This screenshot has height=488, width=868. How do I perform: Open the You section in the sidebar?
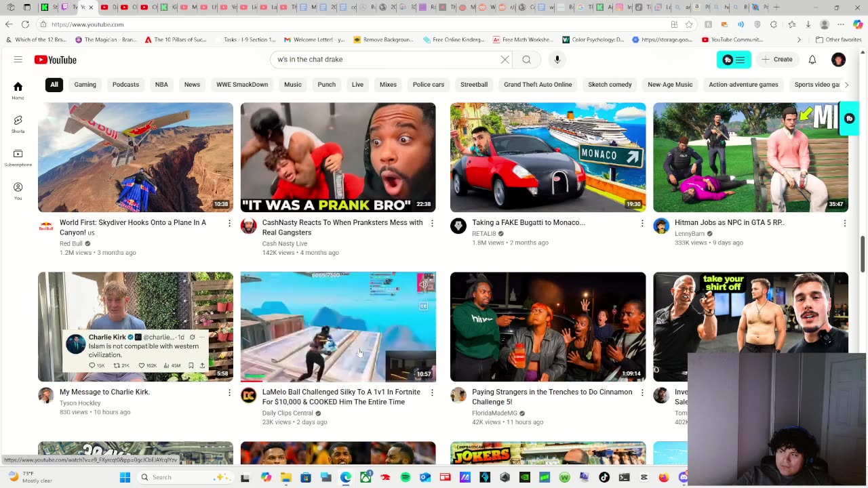pos(18,190)
